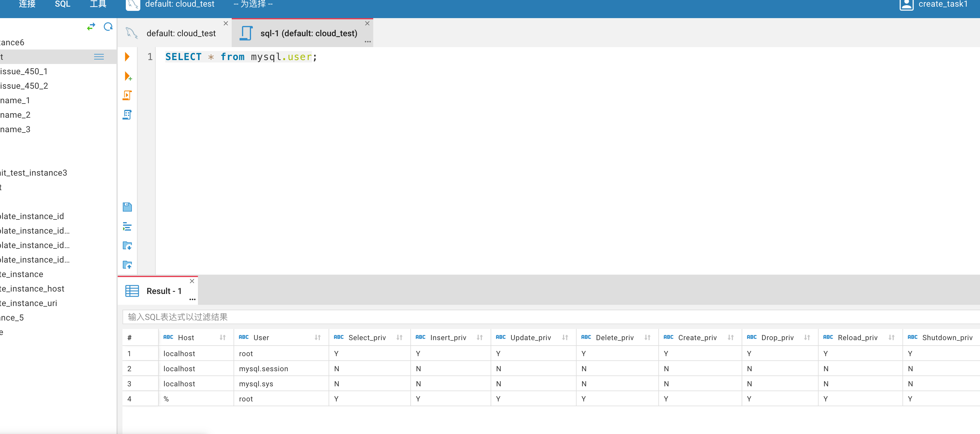Import a script via the folder download icon

[127, 246]
